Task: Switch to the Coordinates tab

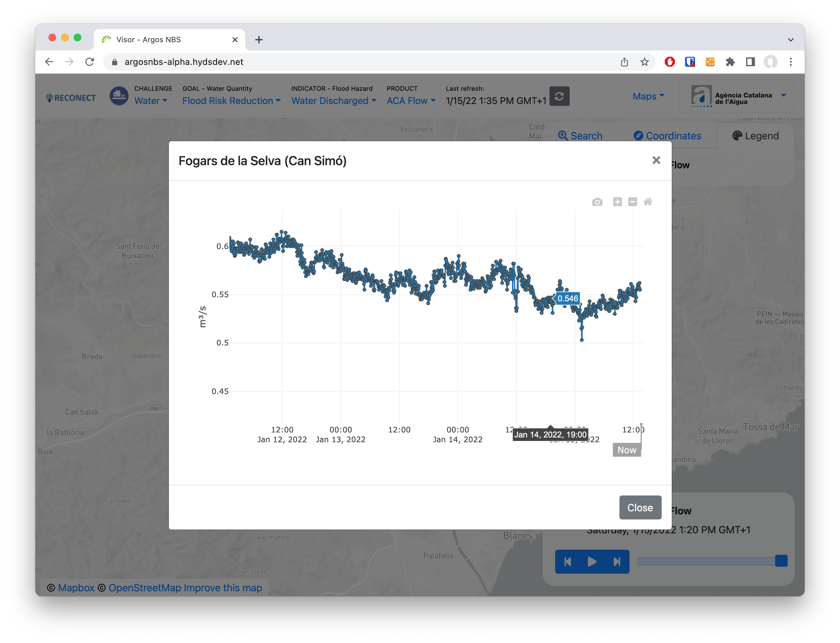Action: pos(667,136)
